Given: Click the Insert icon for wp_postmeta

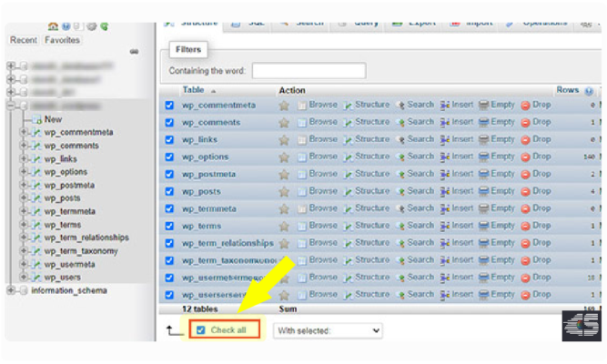Looking at the screenshot, I should pyautogui.click(x=445, y=175).
